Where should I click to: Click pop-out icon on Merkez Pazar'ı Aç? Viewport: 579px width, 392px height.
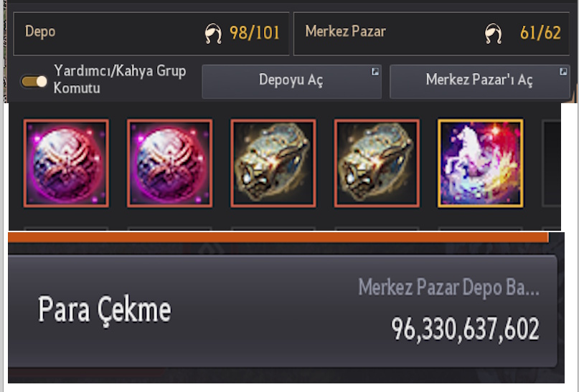tap(563, 72)
